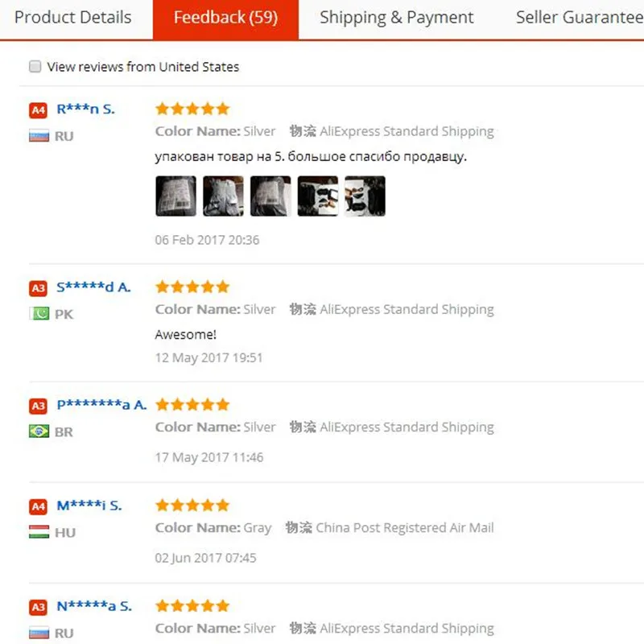Click R***n S. A4 buyer level badge
The height and width of the screenshot is (644, 644).
click(x=38, y=110)
